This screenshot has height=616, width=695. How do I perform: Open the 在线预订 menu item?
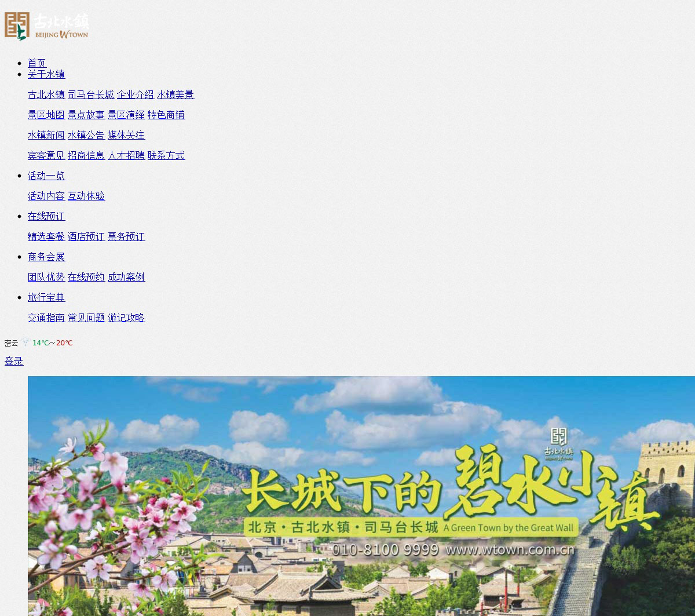[x=46, y=216]
